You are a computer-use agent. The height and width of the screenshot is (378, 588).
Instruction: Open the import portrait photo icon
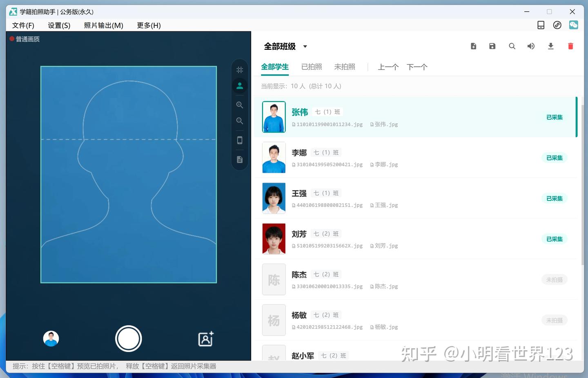[x=206, y=338]
